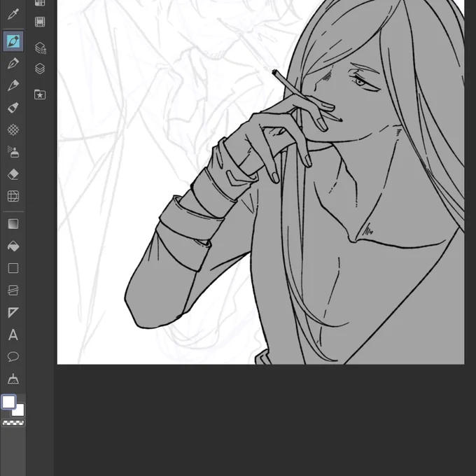Click the highlighted cyan brush tool
This screenshot has width=476, height=476.
pos(13,41)
